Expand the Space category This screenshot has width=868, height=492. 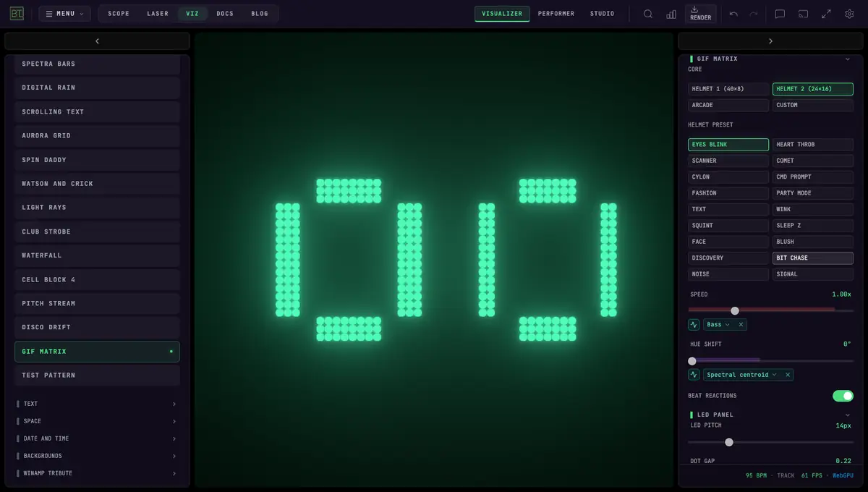[97, 421]
